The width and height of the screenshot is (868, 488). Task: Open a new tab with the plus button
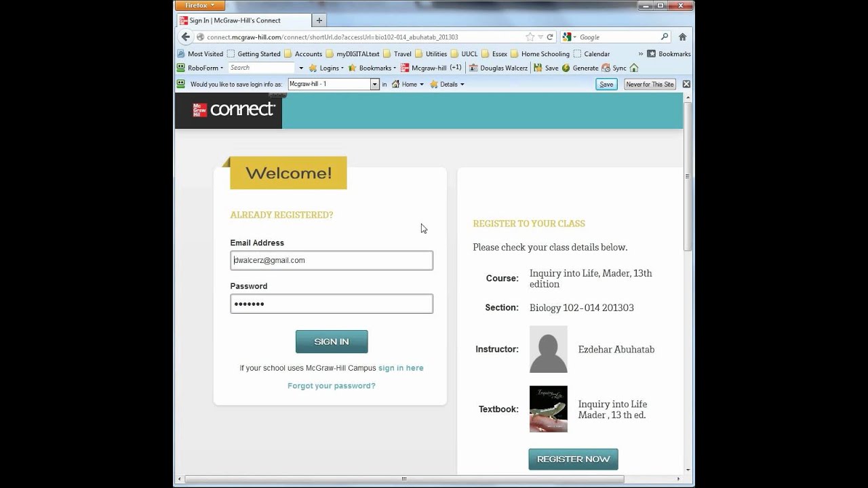point(319,20)
